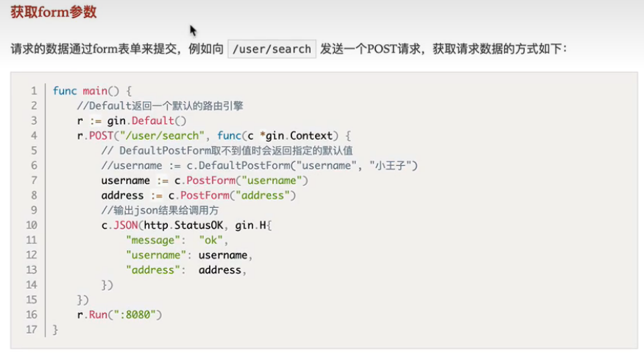The image size is (644, 353).
Task: Click line number 17 in gutter
Action: coord(32,330)
